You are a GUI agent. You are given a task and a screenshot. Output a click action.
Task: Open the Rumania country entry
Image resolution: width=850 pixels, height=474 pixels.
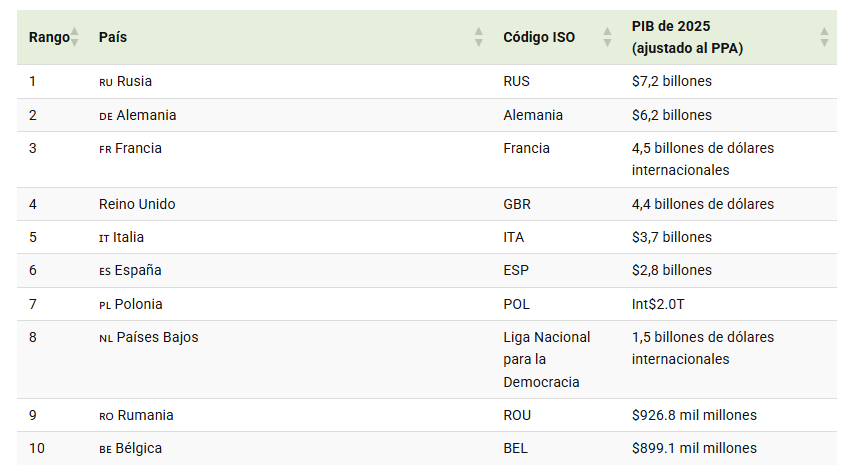(x=145, y=415)
